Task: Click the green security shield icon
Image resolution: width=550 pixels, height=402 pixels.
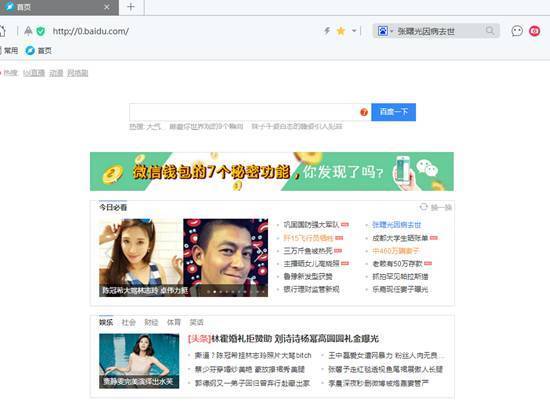Action: tap(41, 31)
